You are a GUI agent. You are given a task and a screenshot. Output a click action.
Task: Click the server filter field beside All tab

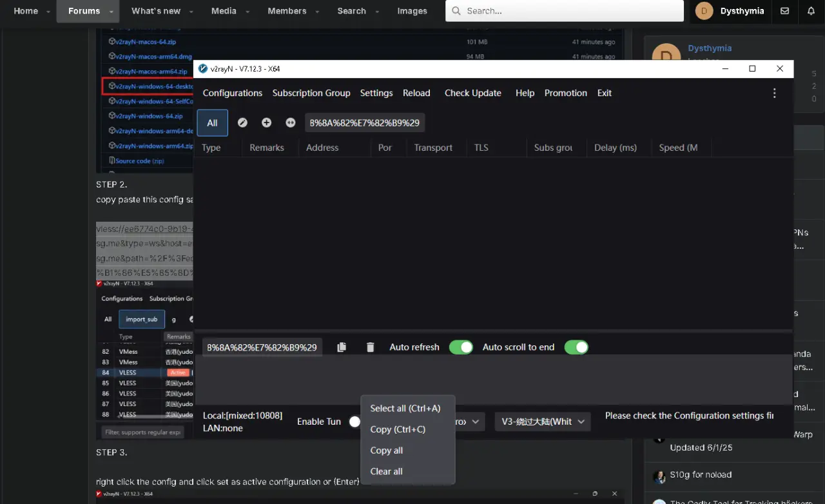click(x=365, y=122)
